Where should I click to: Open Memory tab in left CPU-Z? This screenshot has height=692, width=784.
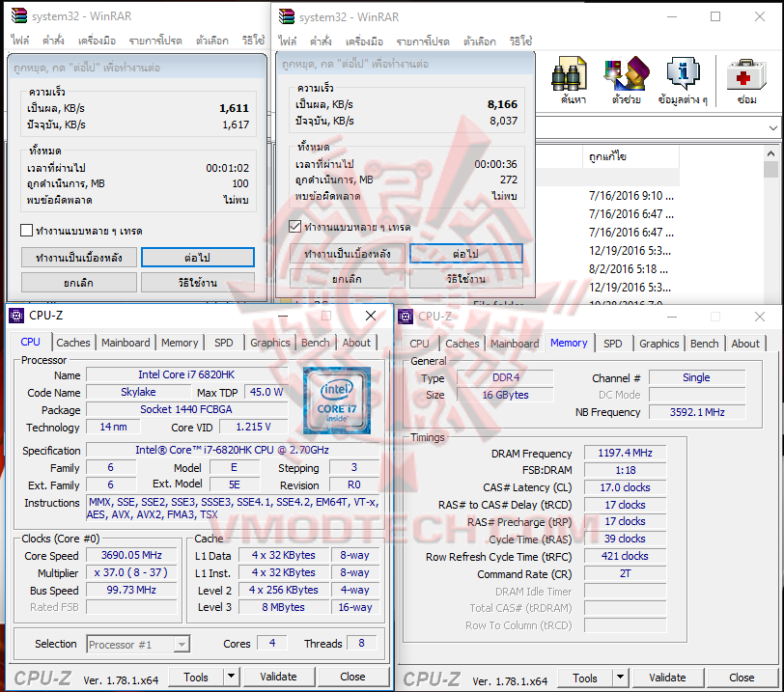[x=180, y=343]
